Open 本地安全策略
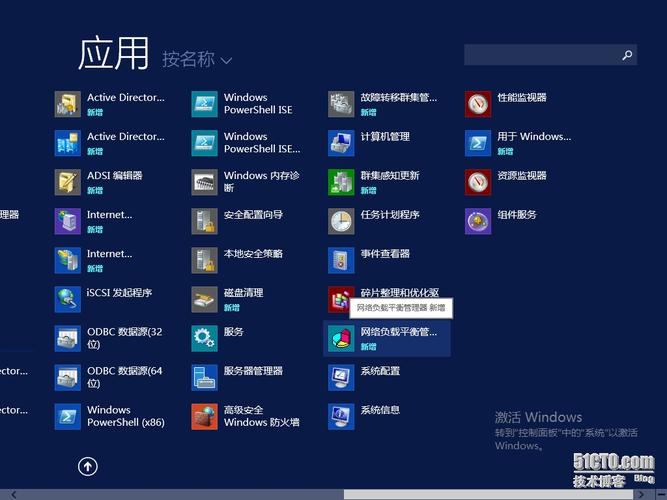The image size is (667, 500). [x=237, y=260]
